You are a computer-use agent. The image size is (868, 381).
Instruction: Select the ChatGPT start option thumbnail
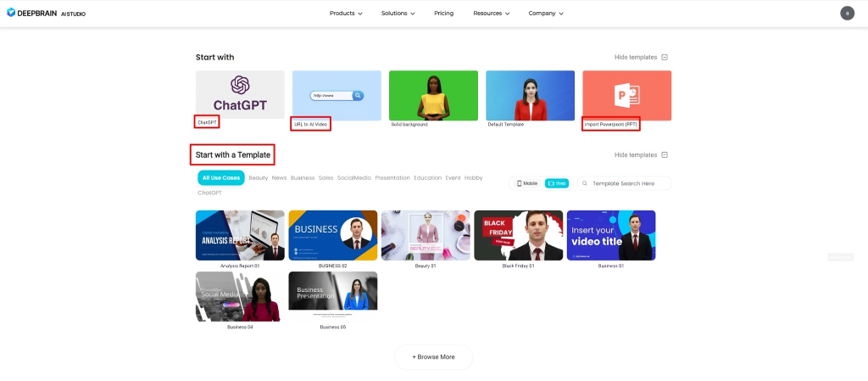coord(240,94)
